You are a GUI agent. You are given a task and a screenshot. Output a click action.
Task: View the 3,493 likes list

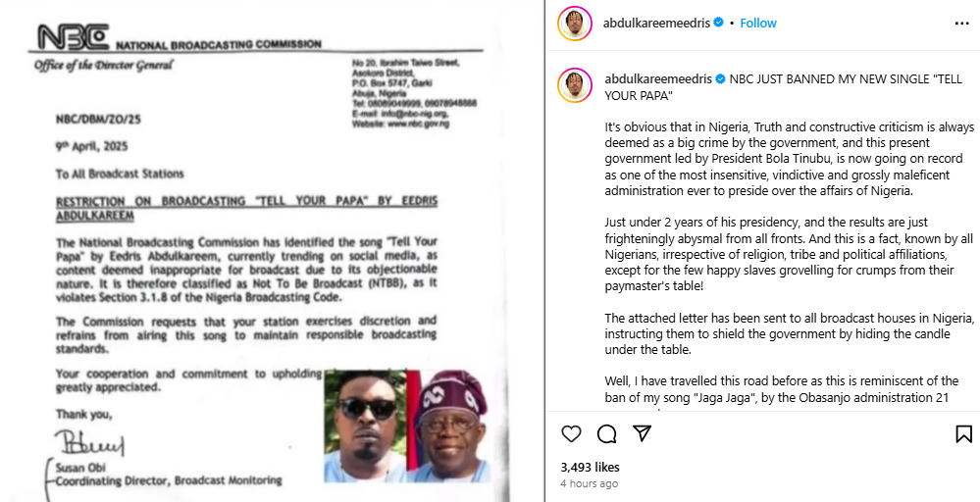(590, 467)
